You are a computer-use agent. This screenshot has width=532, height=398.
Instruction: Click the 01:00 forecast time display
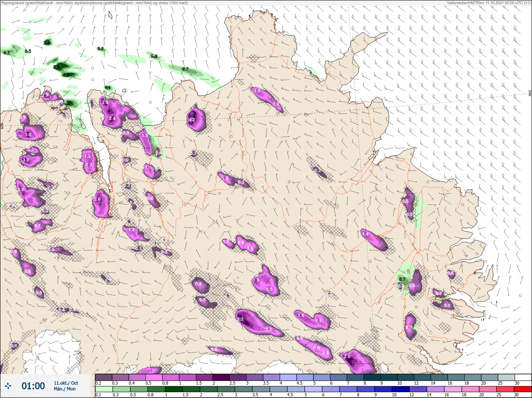coord(33,386)
